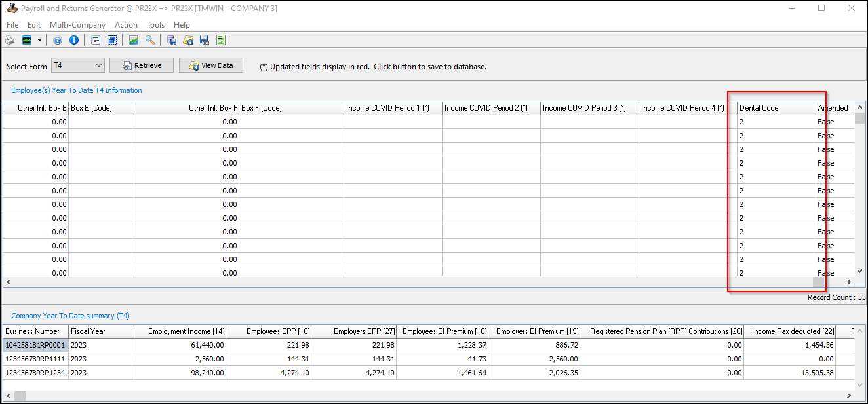Expand the File menu

[12, 24]
